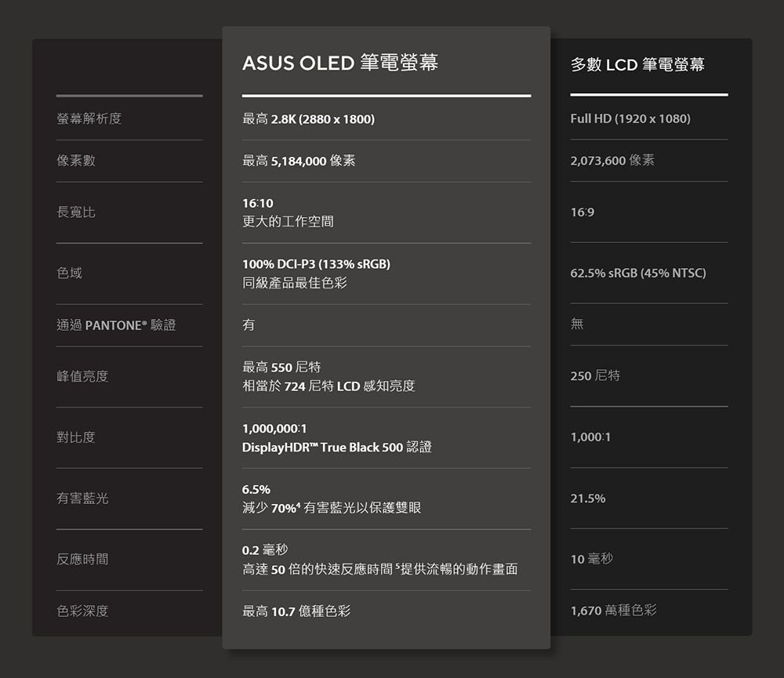Select the '同級產品最佳色彩' description text
784x678 pixels.
295,283
